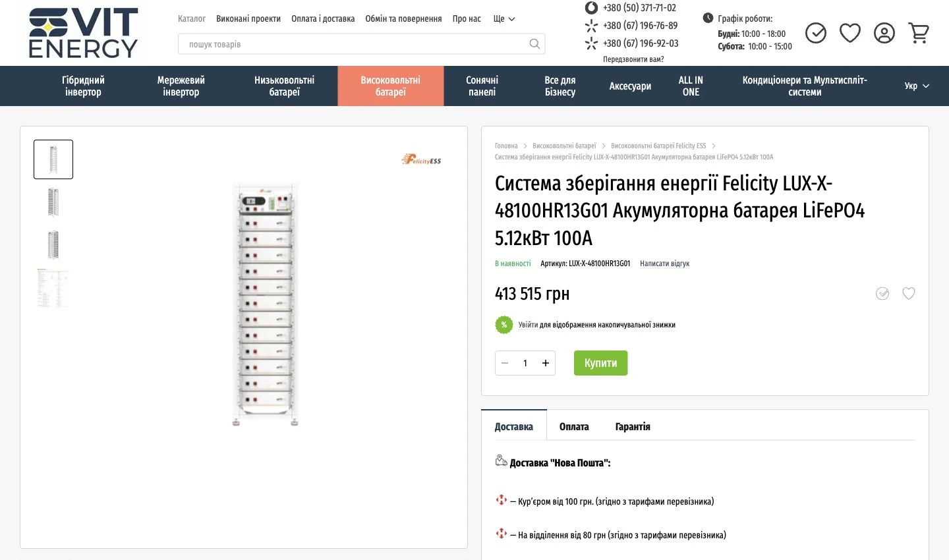
Task: Click "Передзвонити вам?" callback link
Action: coord(633,59)
